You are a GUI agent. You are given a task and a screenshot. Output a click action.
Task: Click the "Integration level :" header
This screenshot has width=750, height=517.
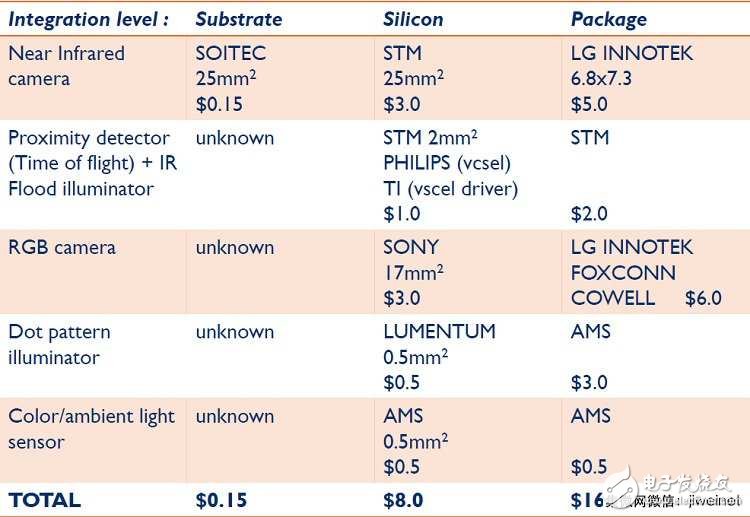pyautogui.click(x=88, y=19)
